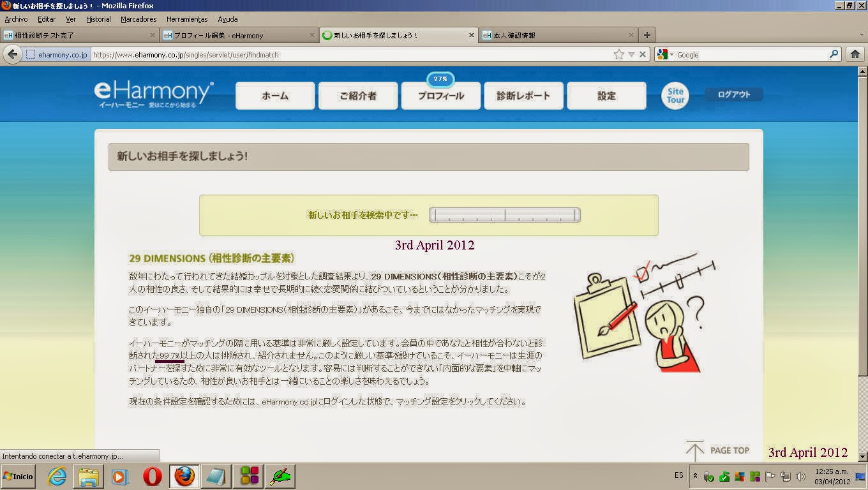868x490 pixels.
Task: Close the 新しいお相手を探しましょう tab
Action: click(472, 35)
